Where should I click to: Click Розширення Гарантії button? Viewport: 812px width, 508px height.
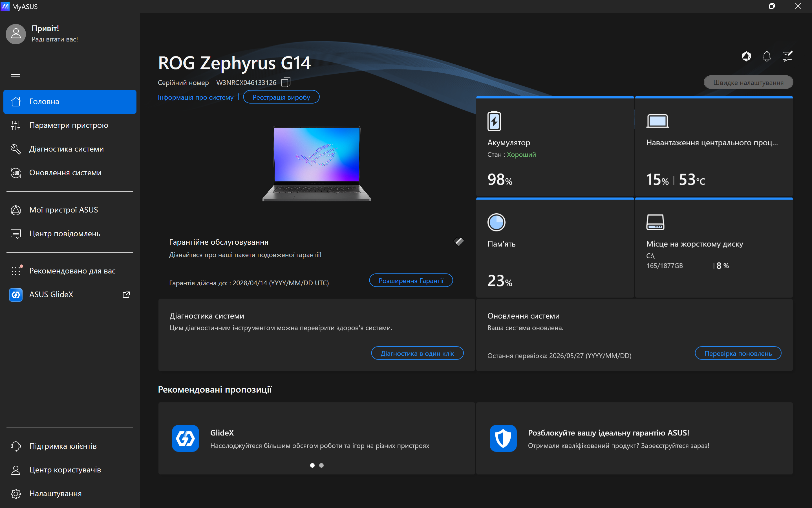(411, 281)
